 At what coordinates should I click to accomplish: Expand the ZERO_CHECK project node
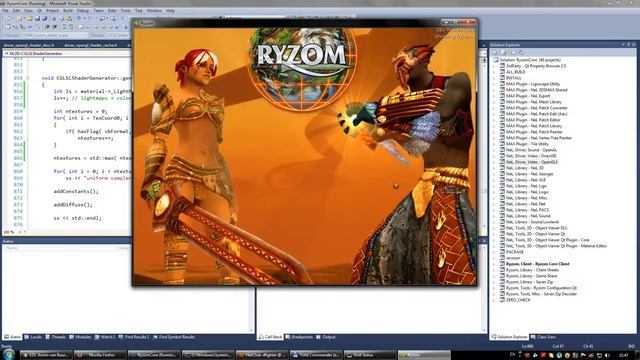[493, 300]
